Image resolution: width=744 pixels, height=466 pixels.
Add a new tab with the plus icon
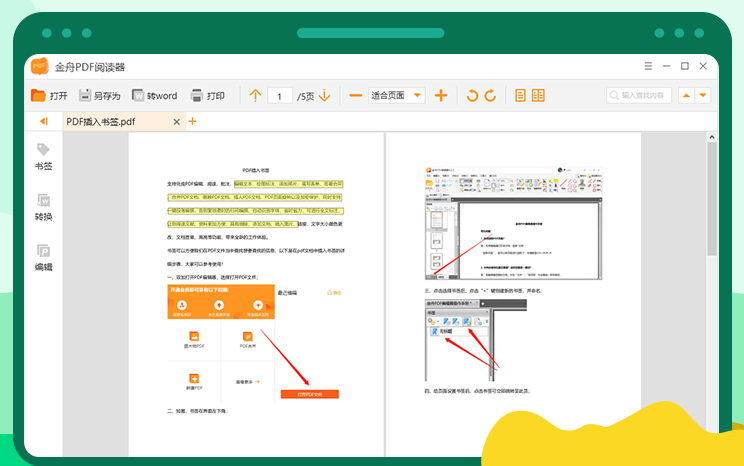[x=192, y=121]
